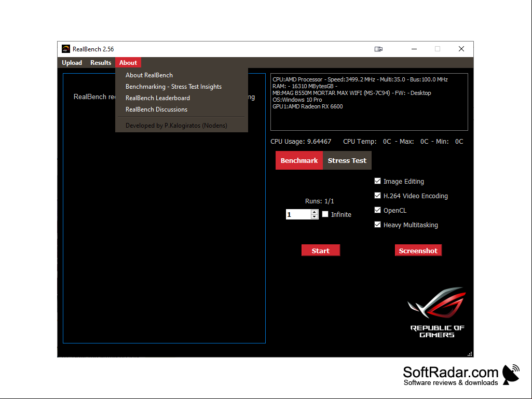Open the Results menu

click(101, 63)
